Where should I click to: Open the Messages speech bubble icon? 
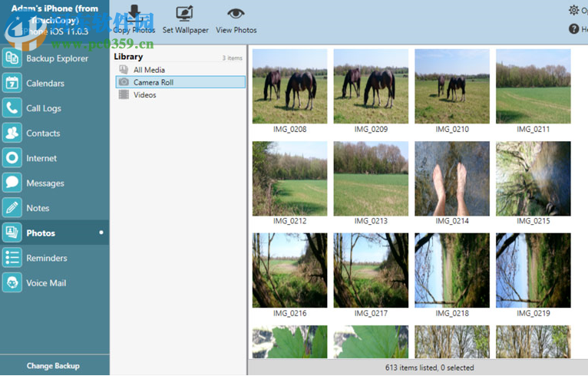[12, 183]
